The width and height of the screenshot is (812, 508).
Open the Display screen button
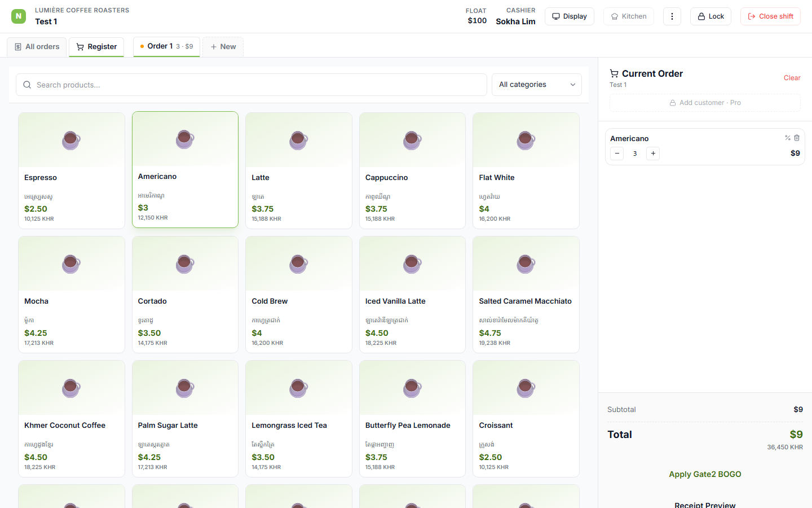(x=570, y=16)
